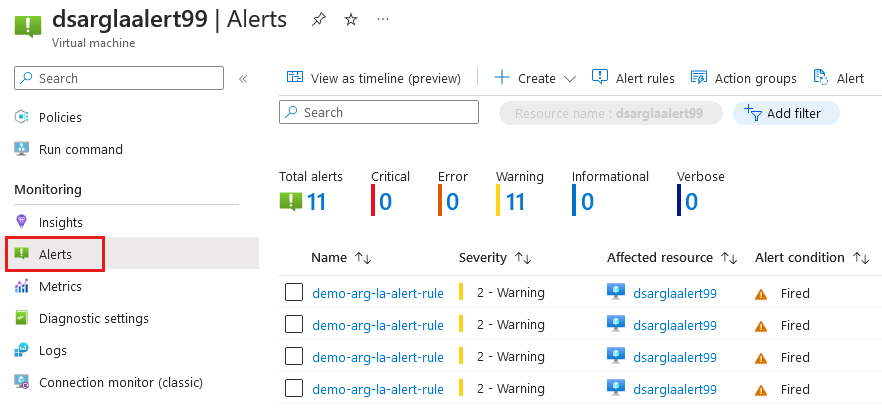Click the Critical alerts count 0
This screenshot has height=410, width=882.
(385, 202)
